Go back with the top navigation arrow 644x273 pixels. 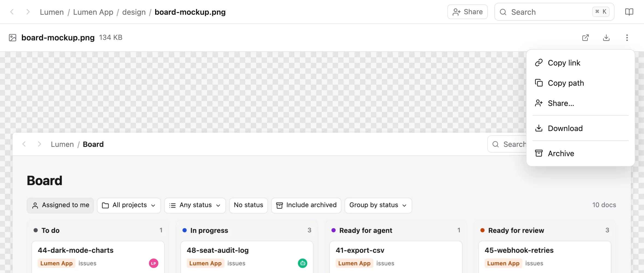[x=12, y=12]
